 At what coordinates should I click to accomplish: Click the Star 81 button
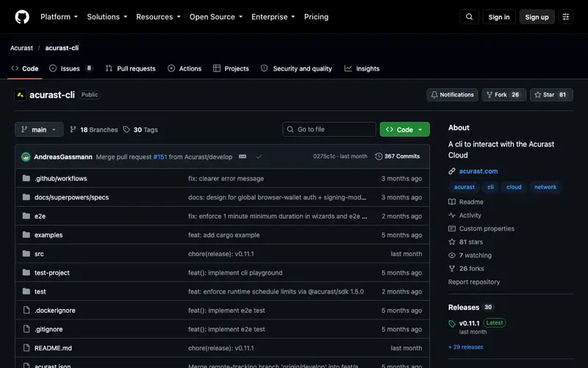[551, 95]
